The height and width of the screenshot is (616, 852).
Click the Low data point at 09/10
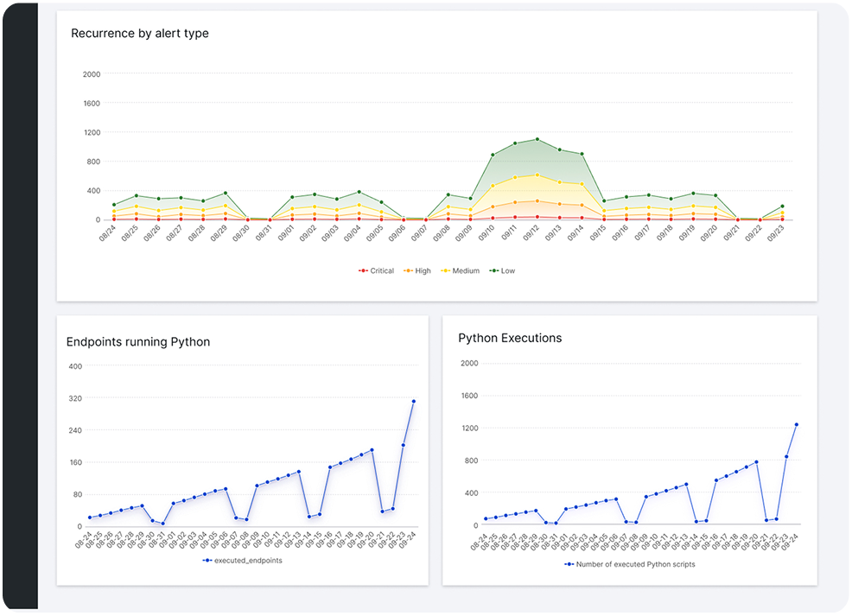[x=493, y=155]
